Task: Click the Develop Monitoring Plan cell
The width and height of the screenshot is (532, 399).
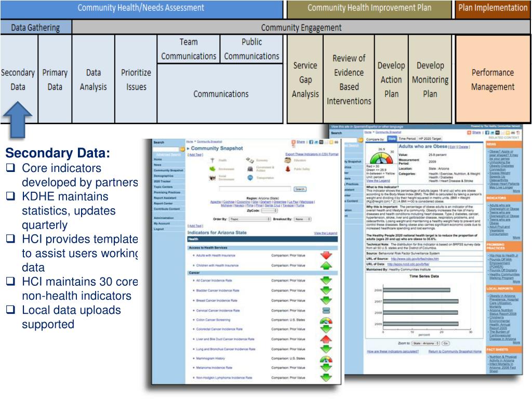Action: coord(430,79)
